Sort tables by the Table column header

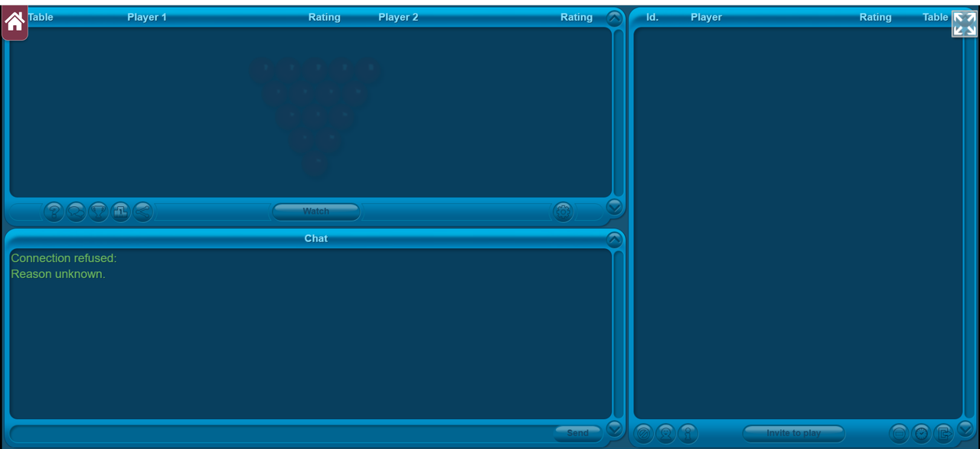pyautogui.click(x=41, y=17)
